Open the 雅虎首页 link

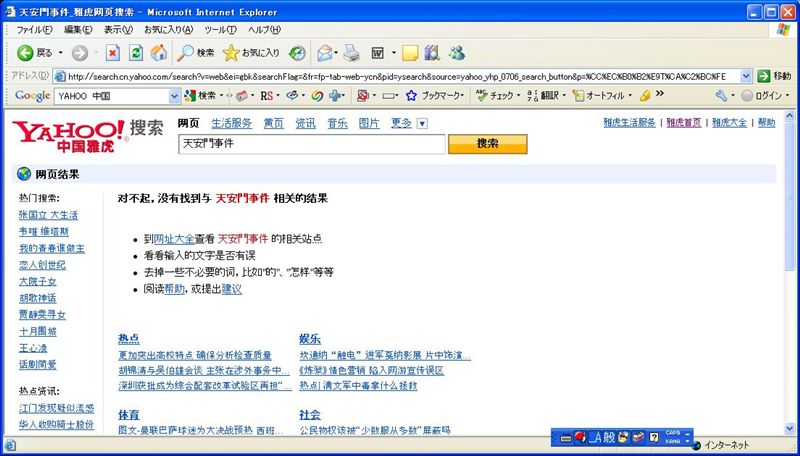pyautogui.click(x=684, y=122)
